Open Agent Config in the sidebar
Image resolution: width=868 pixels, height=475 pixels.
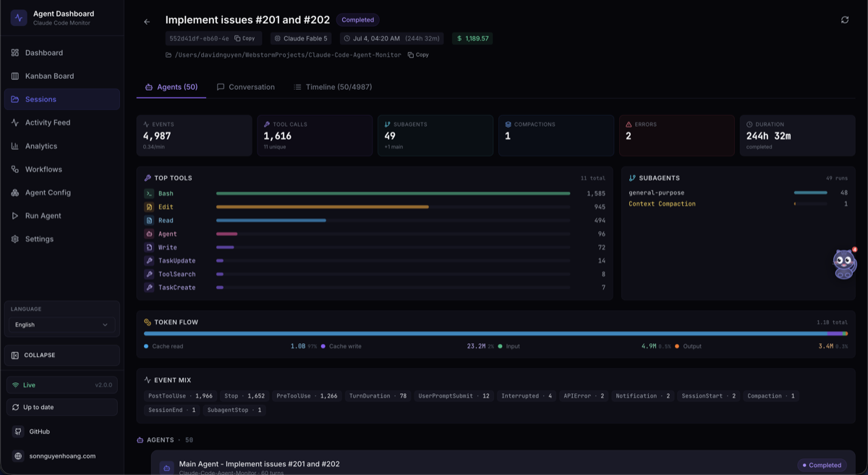[x=62, y=193]
